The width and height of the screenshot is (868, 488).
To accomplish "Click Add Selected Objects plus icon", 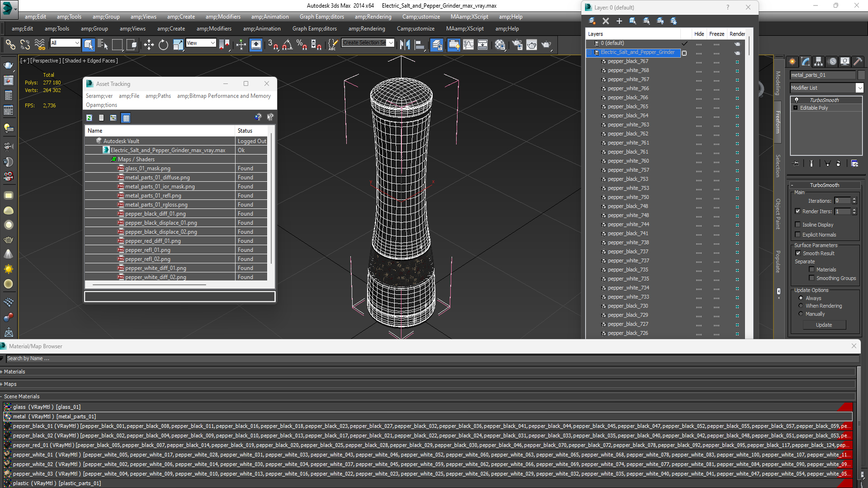I will click(x=619, y=21).
